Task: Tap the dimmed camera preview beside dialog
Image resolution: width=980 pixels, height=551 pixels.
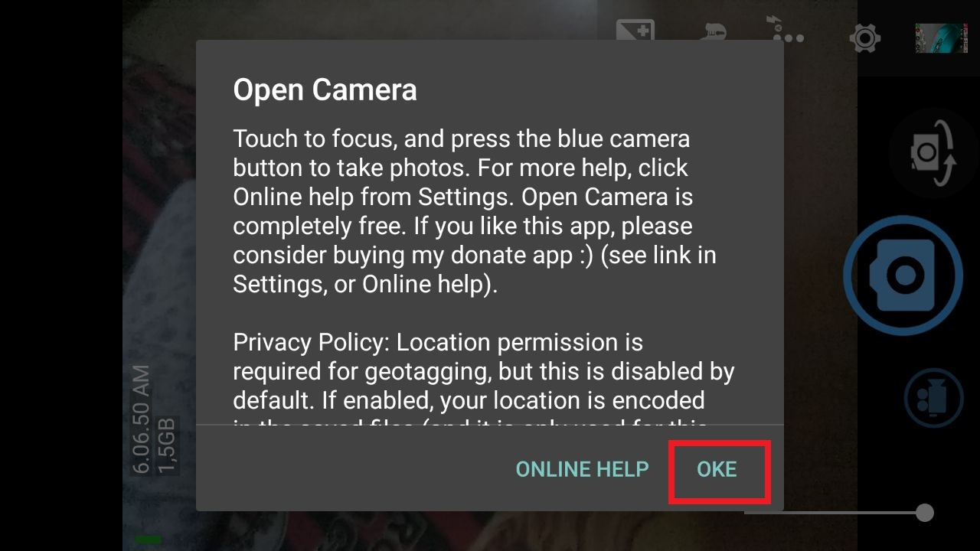Action: [159, 230]
